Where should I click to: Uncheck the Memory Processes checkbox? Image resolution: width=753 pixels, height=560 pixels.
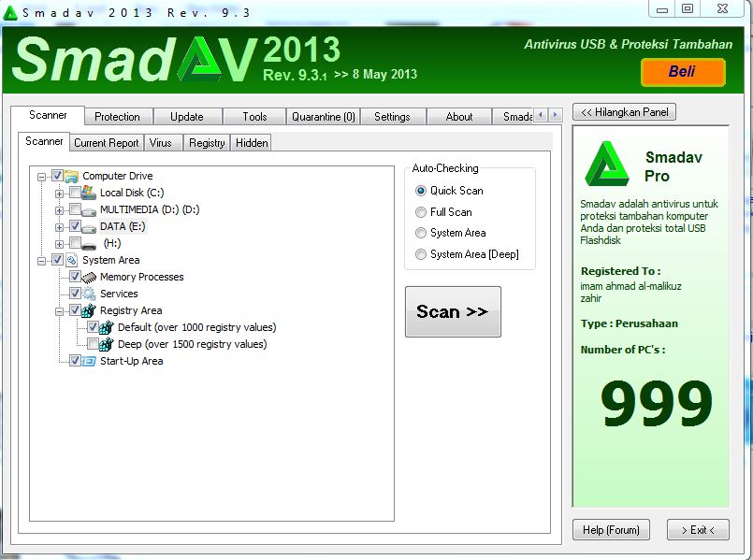click(x=75, y=277)
